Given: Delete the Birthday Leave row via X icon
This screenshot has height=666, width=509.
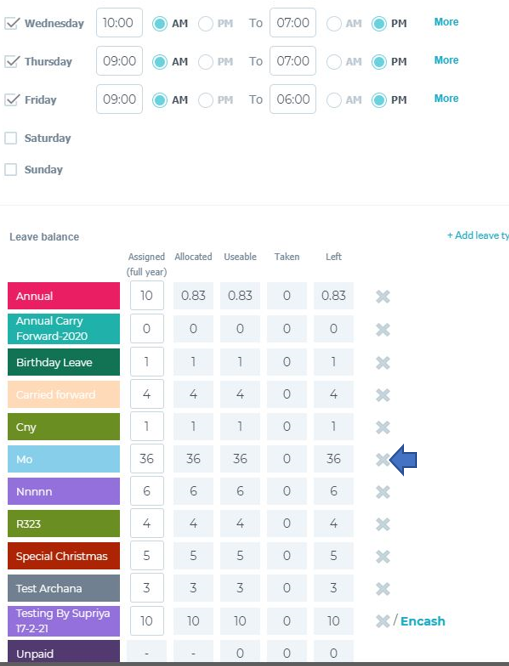Looking at the screenshot, I should pos(383,363).
